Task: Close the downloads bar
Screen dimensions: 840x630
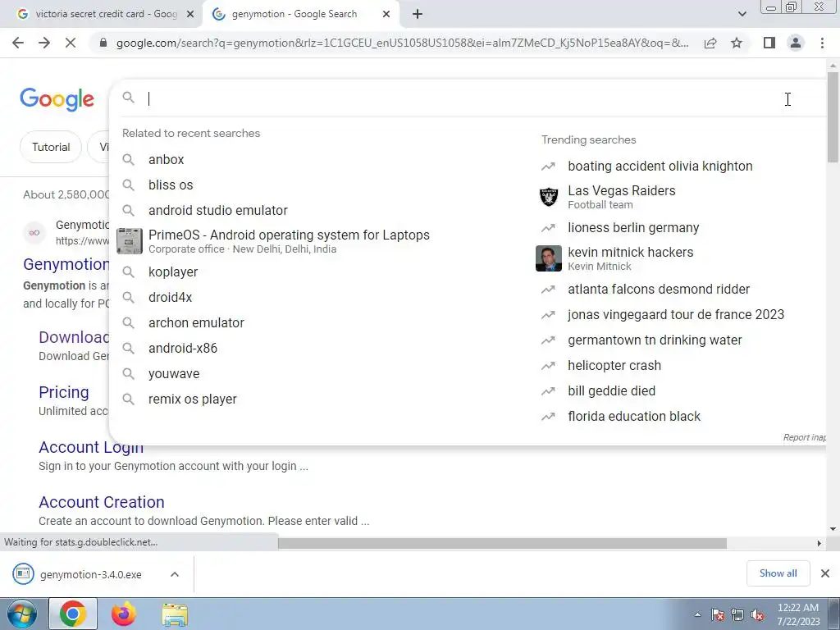Action: (x=825, y=573)
